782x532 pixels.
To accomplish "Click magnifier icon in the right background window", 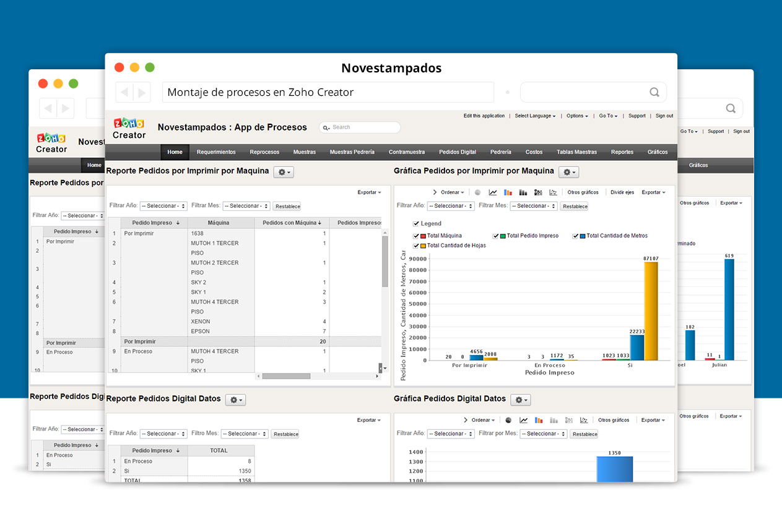I will (x=731, y=108).
